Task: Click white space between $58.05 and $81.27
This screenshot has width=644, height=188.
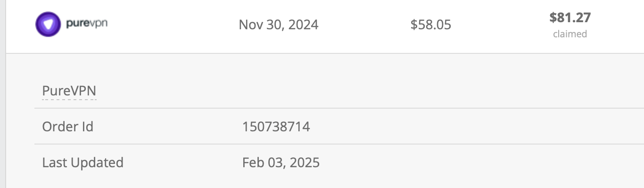Action: tap(500, 25)
